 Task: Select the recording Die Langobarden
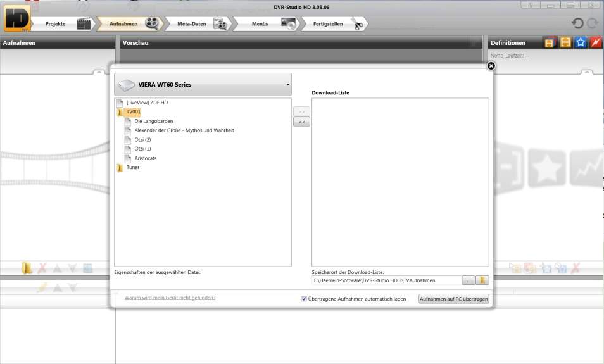pos(154,121)
